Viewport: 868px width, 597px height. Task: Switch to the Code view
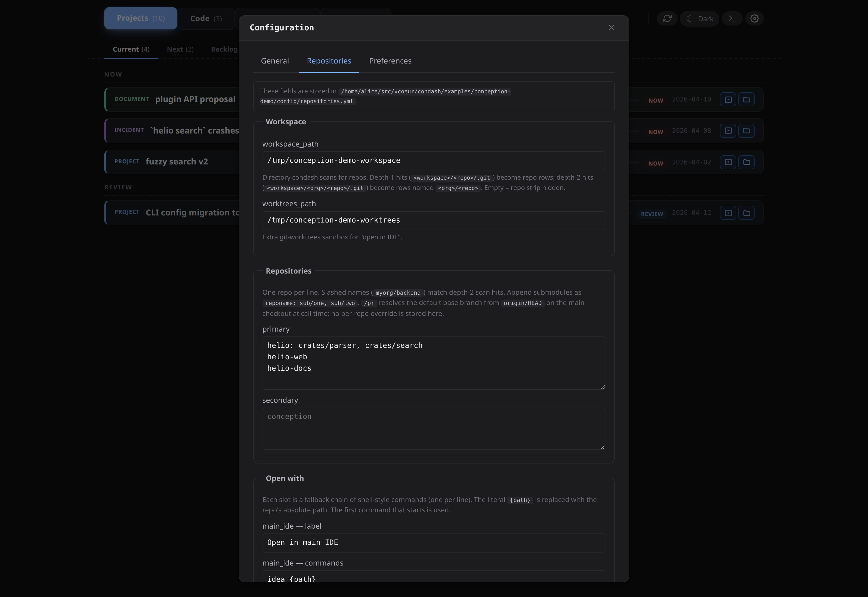(206, 18)
